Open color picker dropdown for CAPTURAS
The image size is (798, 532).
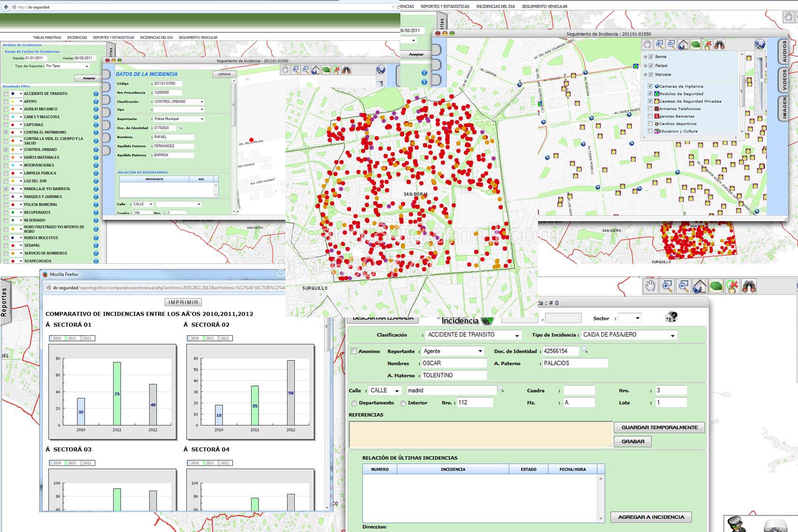tap(21, 125)
